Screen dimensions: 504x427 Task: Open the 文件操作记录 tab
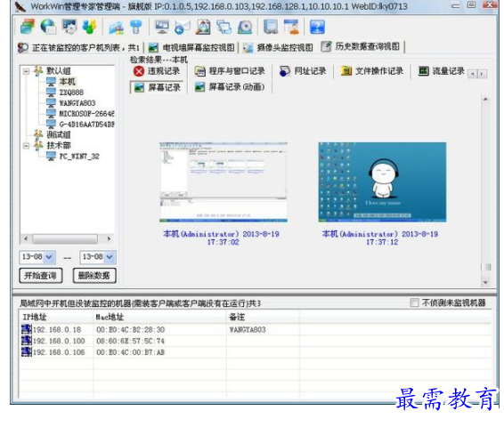coord(372,71)
